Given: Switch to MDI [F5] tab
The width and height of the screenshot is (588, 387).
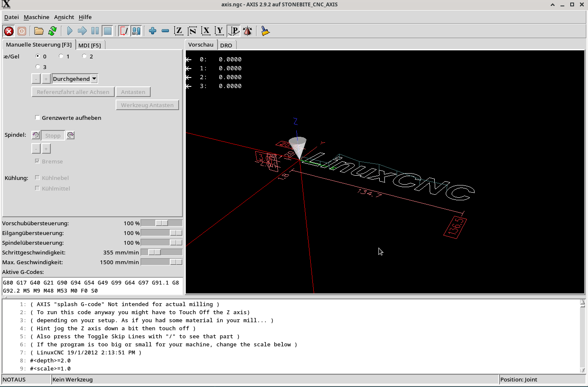Looking at the screenshot, I should point(90,45).
